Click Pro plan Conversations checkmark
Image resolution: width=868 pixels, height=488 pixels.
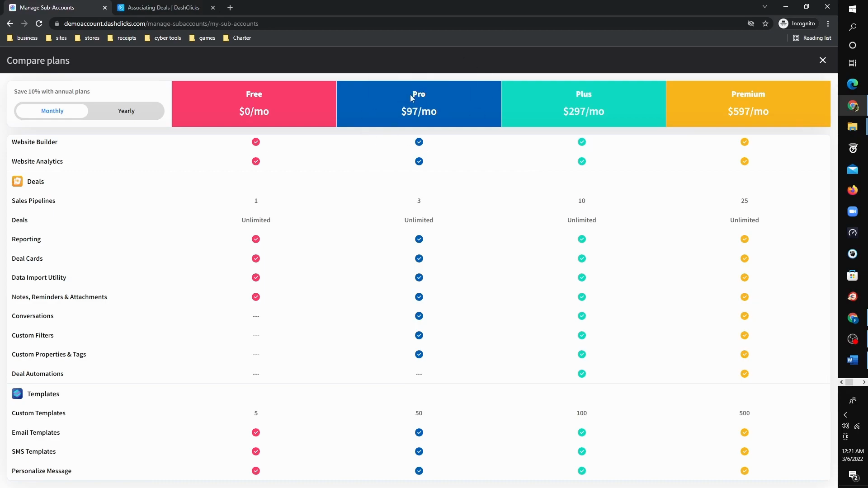click(419, 316)
